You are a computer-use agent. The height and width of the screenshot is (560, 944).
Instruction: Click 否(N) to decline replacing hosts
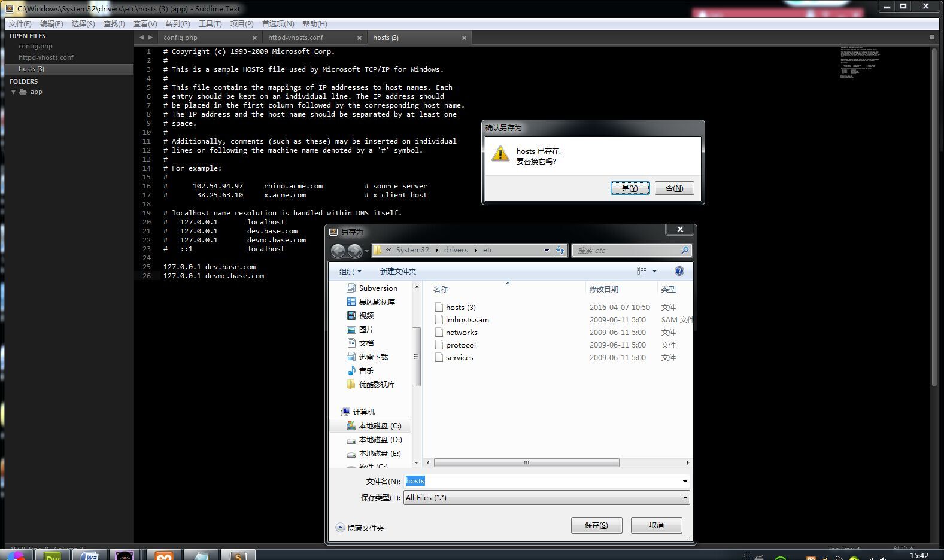[x=674, y=188]
